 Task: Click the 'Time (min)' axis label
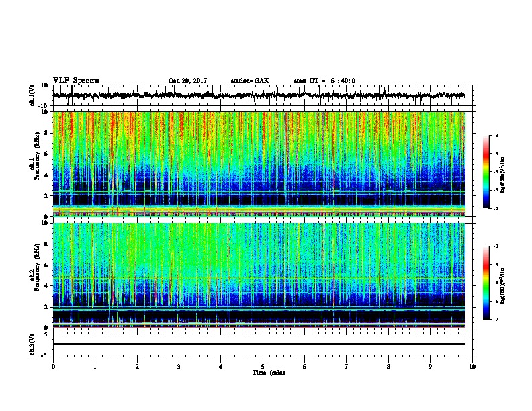(269, 373)
